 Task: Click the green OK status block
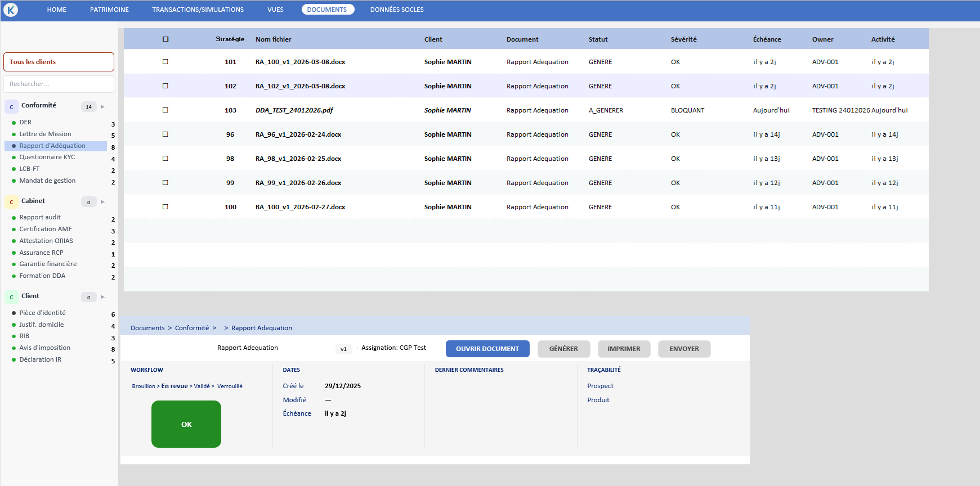click(x=186, y=424)
